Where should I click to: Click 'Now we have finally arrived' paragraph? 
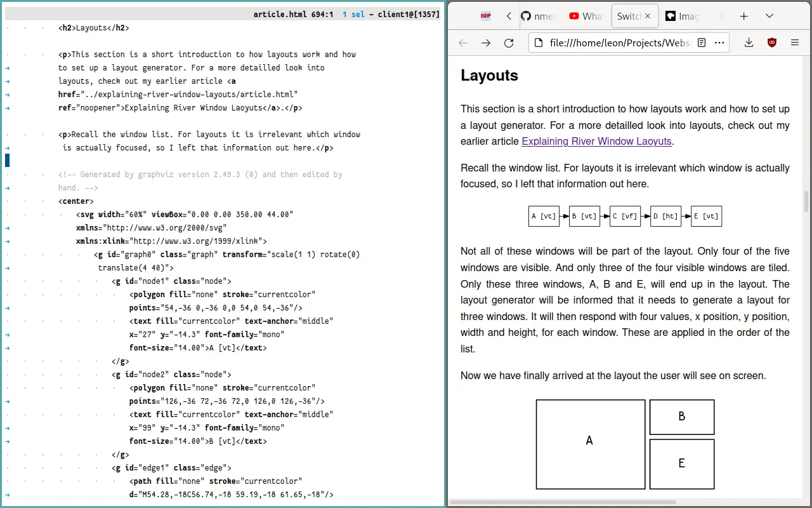coord(613,375)
